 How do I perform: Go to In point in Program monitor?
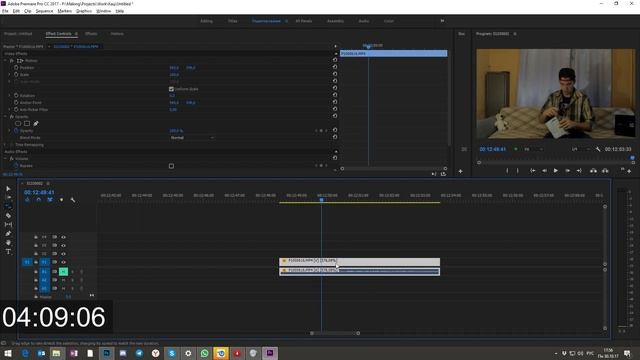(x=533, y=171)
